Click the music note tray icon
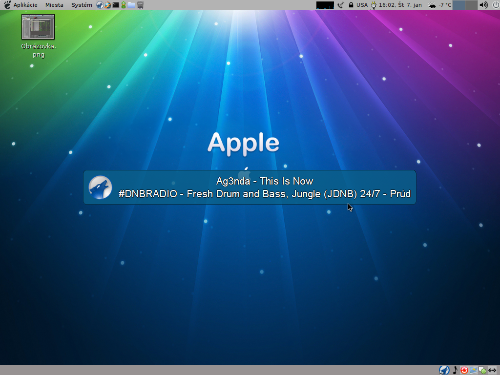 point(455,370)
